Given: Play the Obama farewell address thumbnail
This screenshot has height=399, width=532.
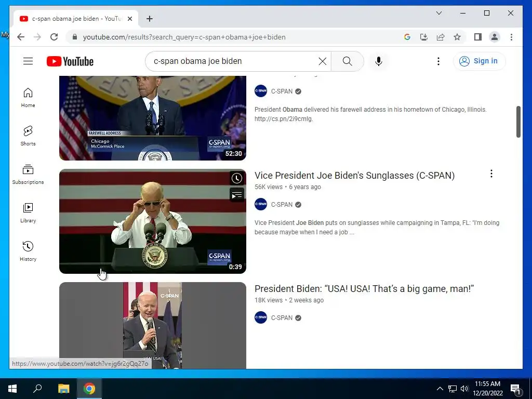Looking at the screenshot, I should click(x=153, y=118).
